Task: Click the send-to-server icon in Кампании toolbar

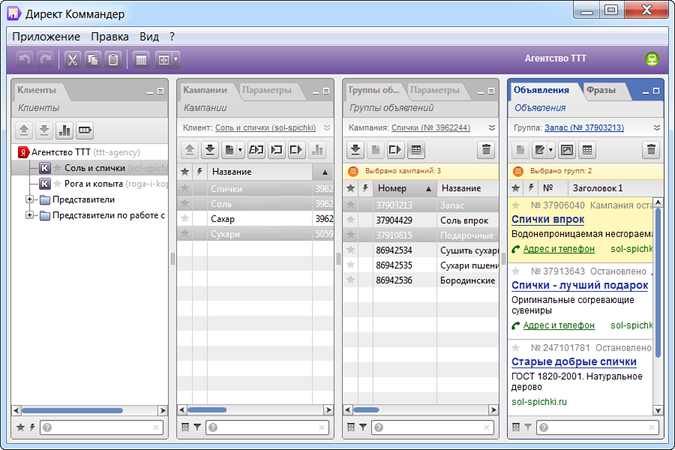Action: tap(189, 150)
